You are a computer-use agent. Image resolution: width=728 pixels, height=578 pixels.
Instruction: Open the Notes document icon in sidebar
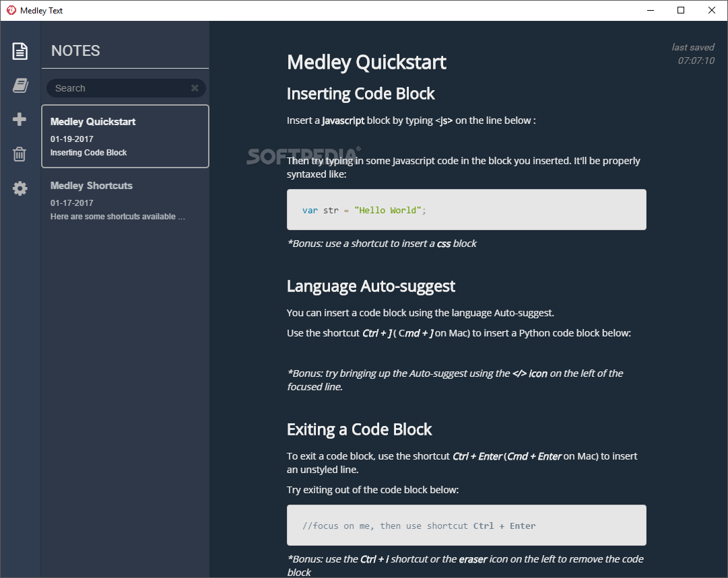tap(20, 51)
